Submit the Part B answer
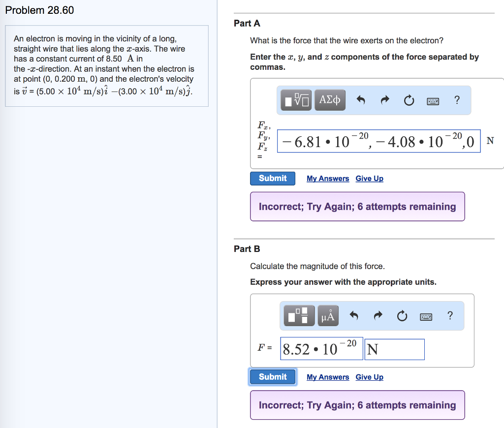The height and width of the screenshot is (428, 504). pyautogui.click(x=272, y=377)
